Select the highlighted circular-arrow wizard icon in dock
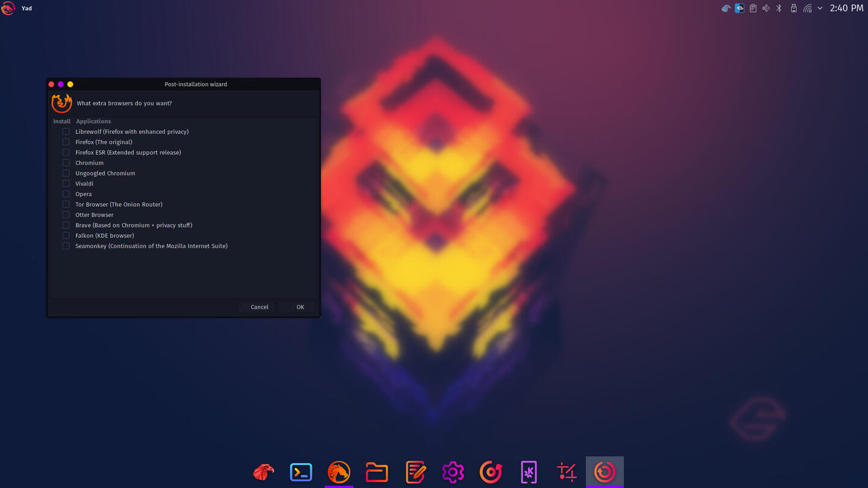Image resolution: width=868 pixels, height=488 pixels. click(x=605, y=472)
